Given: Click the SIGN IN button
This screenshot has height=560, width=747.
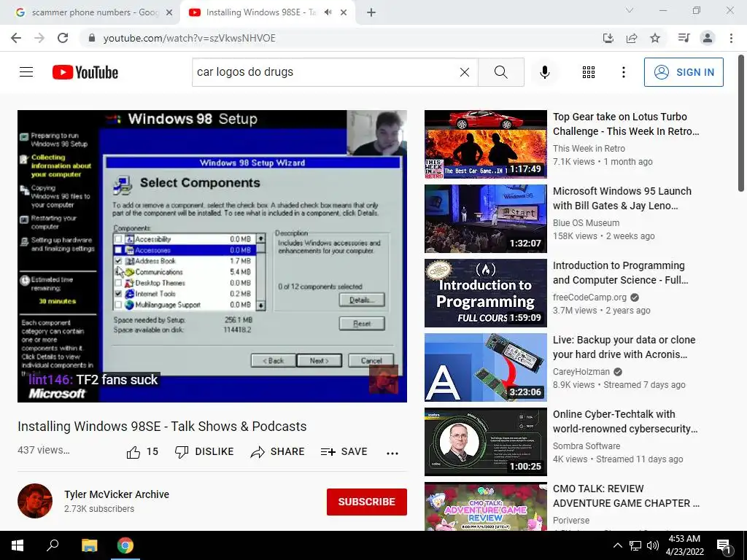Looking at the screenshot, I should click(x=684, y=72).
